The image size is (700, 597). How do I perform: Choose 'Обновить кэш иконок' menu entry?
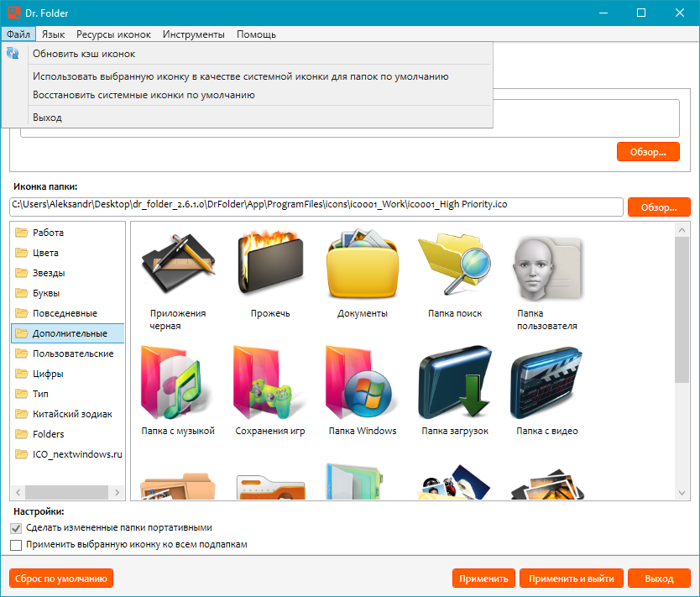[247, 54]
